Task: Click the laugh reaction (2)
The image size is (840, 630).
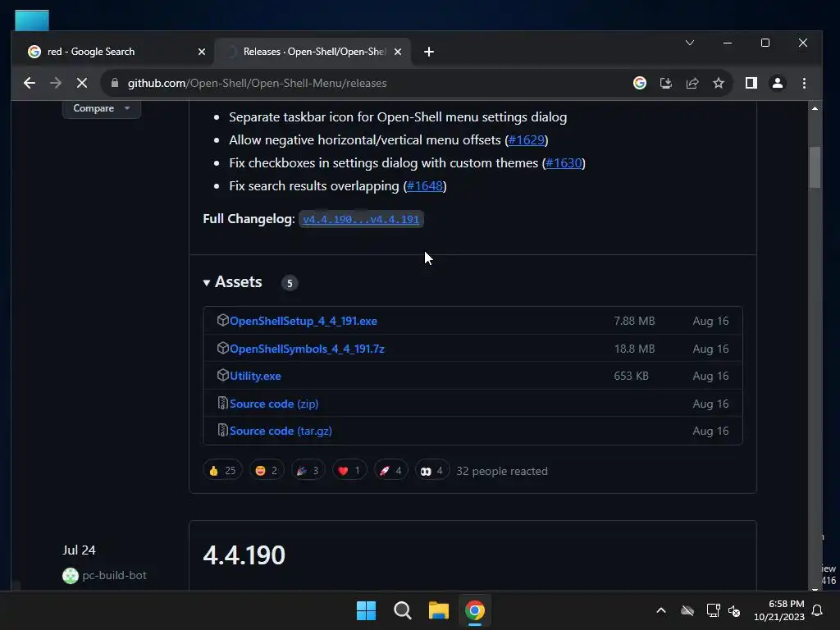Action: tap(267, 470)
